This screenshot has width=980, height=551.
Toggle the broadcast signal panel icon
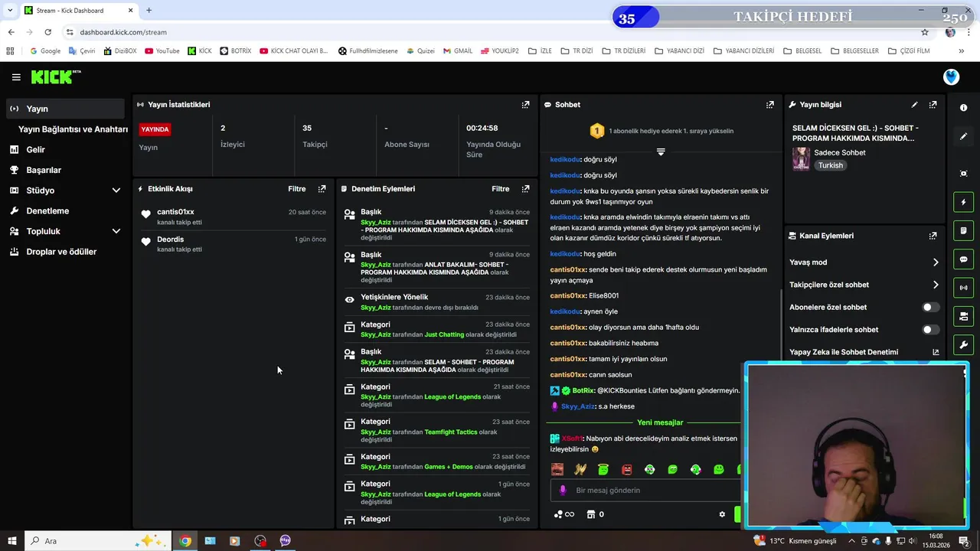point(963,288)
